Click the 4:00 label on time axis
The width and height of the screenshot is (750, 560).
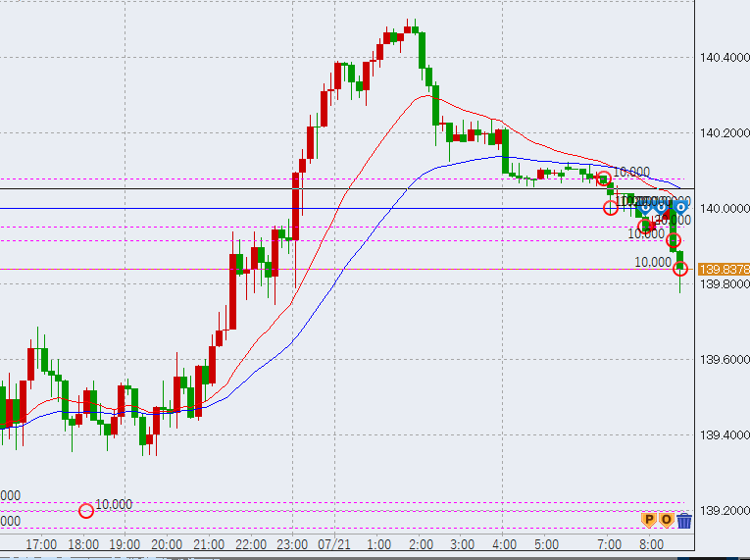click(x=504, y=543)
